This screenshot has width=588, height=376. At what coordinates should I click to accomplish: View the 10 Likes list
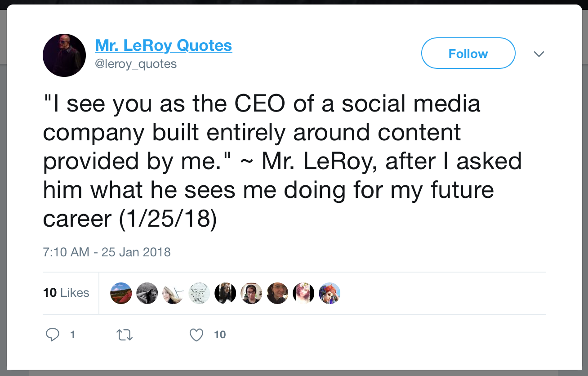click(66, 293)
